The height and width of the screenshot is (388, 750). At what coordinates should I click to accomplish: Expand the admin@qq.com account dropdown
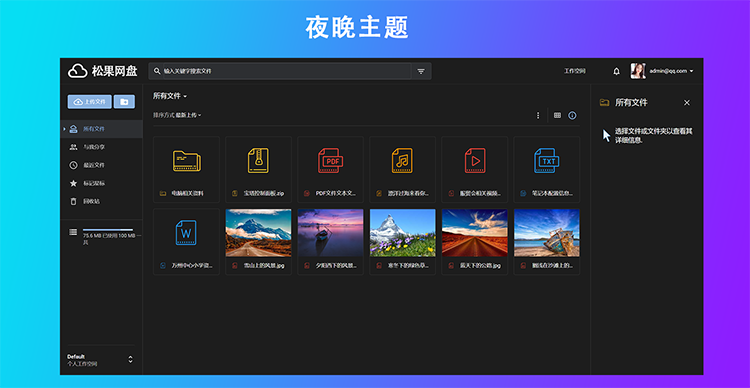pyautogui.click(x=672, y=71)
